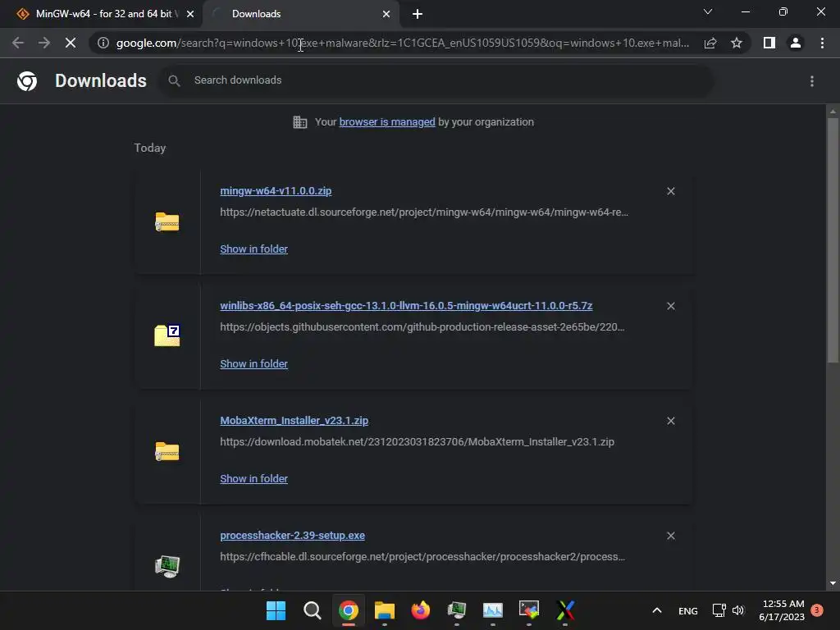The height and width of the screenshot is (630, 840).
Task: Select the Downloads browser tab
Action: click(x=300, y=14)
